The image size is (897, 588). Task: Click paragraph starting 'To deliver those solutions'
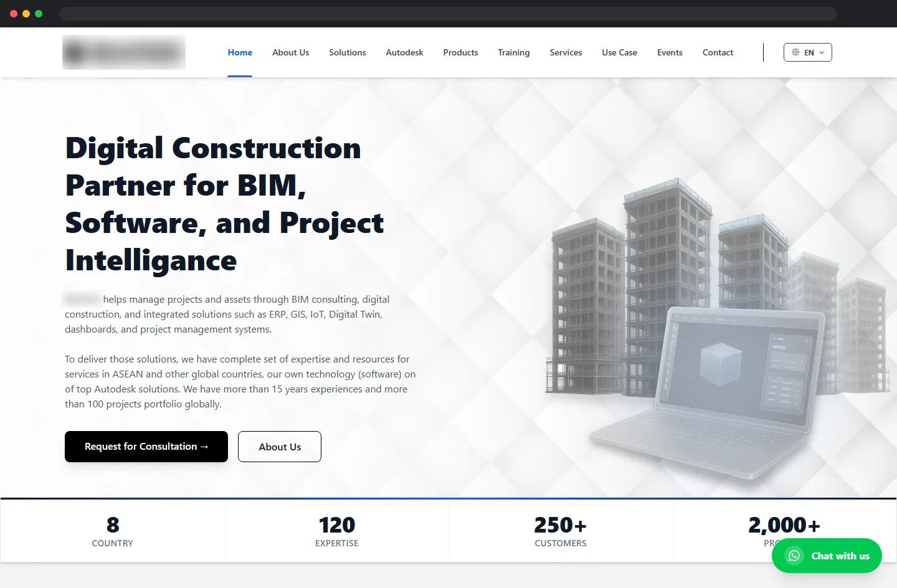click(x=240, y=381)
